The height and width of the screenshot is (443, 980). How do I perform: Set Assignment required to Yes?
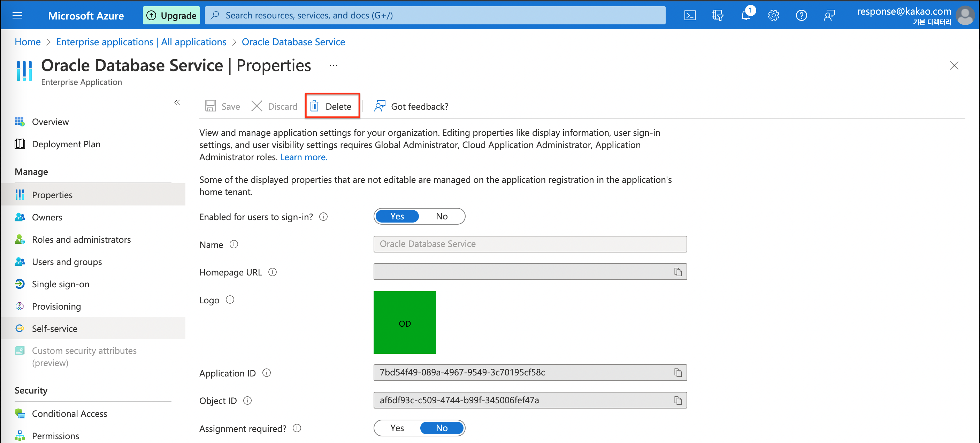pos(397,428)
